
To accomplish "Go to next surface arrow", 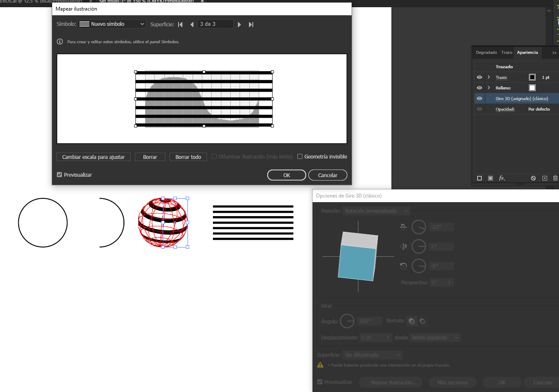I will click(239, 25).
